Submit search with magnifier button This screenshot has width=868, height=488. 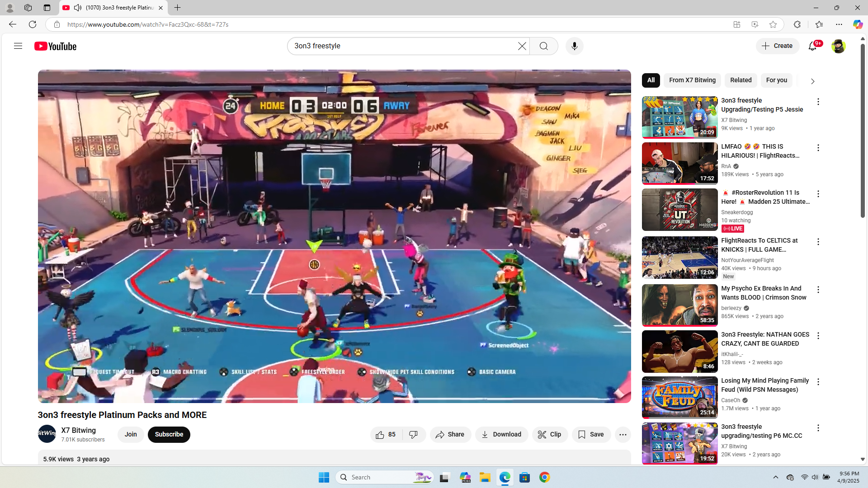coord(543,46)
